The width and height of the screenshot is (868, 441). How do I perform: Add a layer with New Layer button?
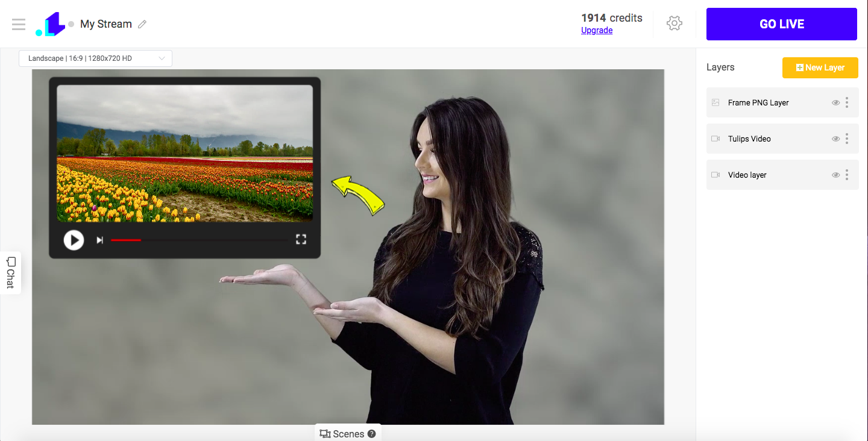coord(820,67)
